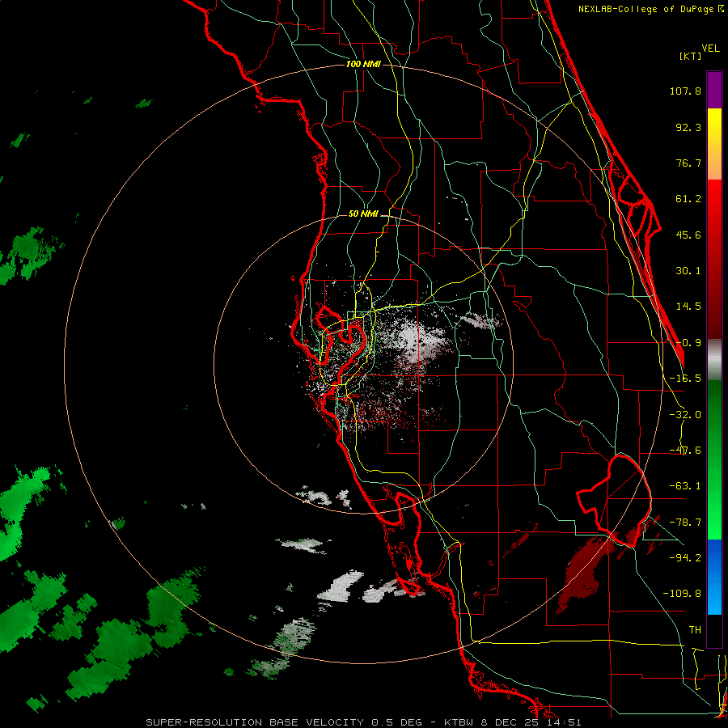Click the VEL legend title
Viewport: 728px width, 728px height.
point(710,49)
